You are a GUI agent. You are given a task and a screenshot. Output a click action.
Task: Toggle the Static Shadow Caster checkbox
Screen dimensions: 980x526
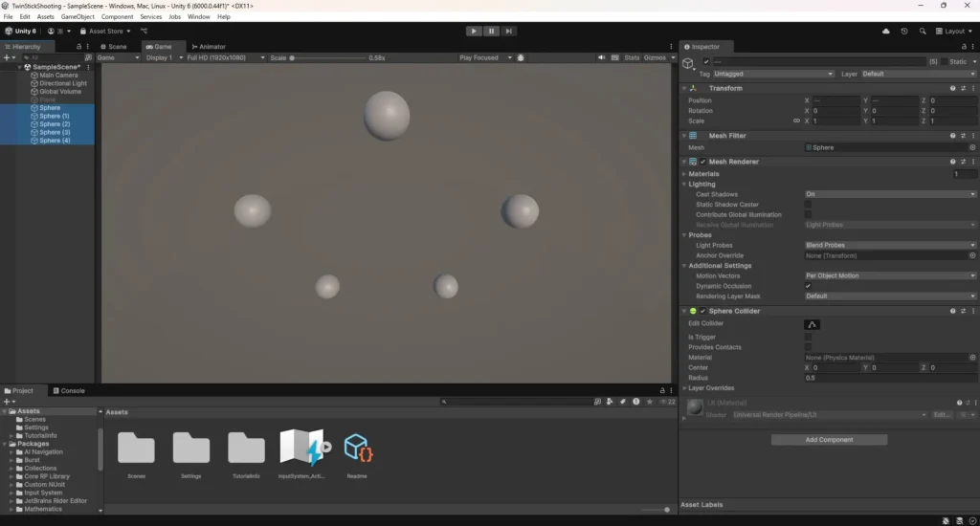pyautogui.click(x=809, y=205)
